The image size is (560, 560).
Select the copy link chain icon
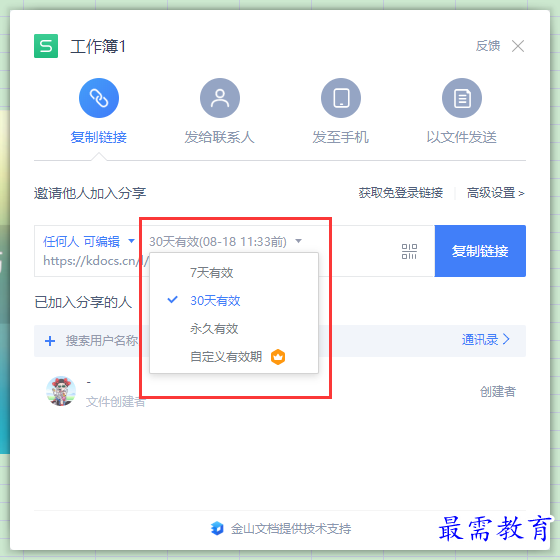pyautogui.click(x=99, y=98)
